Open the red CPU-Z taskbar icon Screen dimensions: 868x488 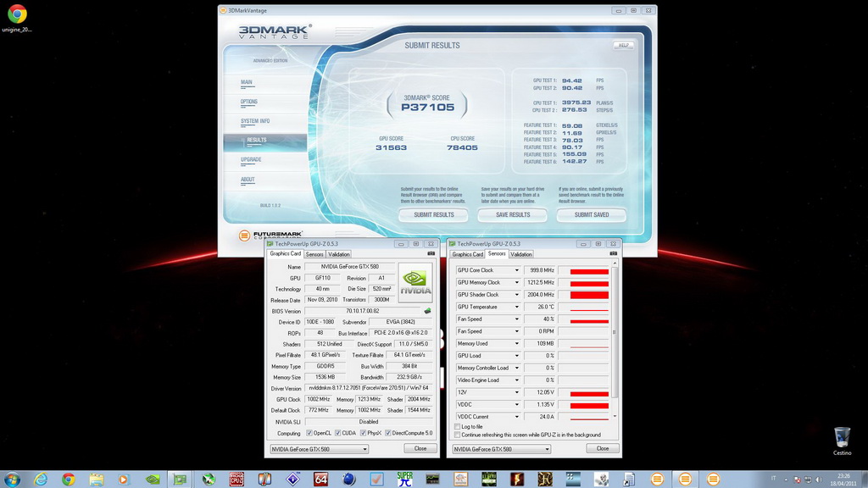click(236, 480)
